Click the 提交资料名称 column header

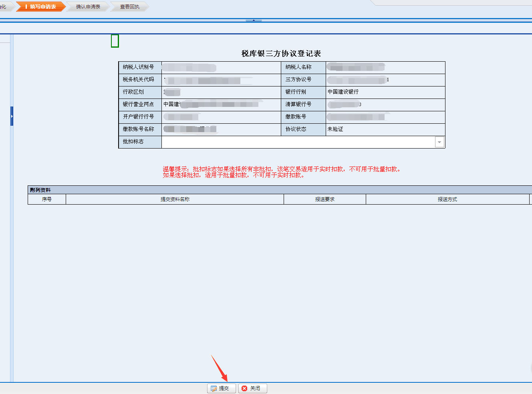tap(175, 199)
